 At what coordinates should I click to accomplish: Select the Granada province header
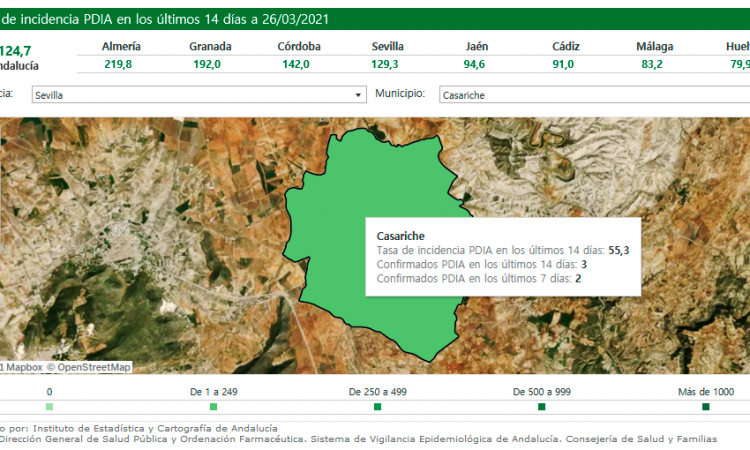[210, 47]
